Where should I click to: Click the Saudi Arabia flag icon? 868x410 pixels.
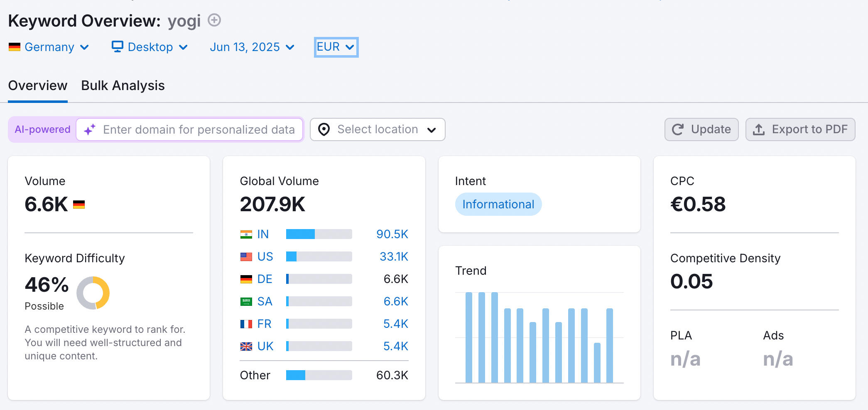[246, 302]
